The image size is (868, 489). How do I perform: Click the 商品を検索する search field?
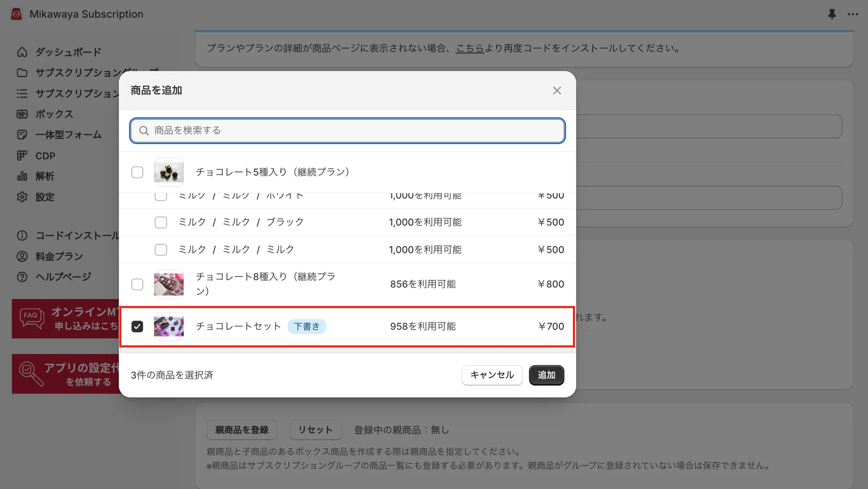(348, 131)
